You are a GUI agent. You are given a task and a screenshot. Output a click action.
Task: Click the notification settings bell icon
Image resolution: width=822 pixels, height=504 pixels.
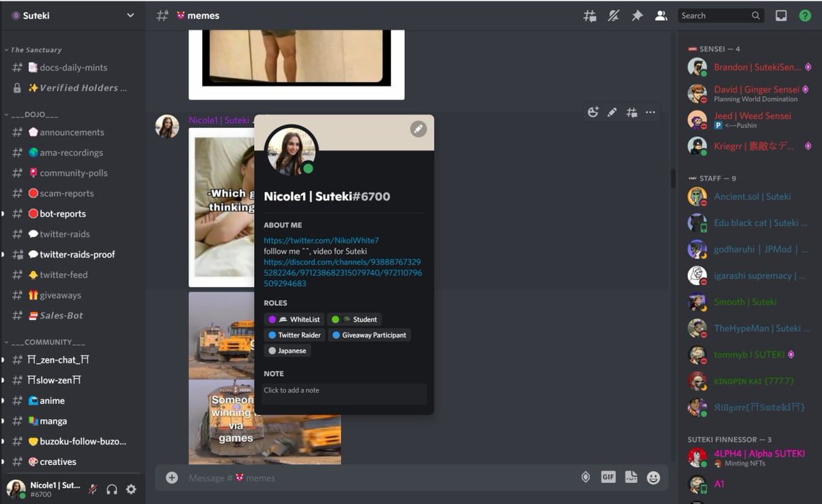614,16
